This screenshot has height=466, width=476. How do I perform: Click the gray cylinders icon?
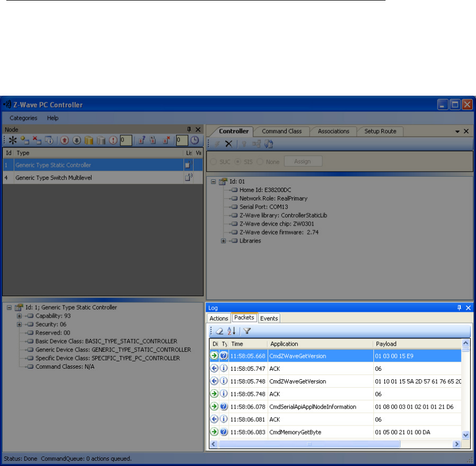(x=101, y=140)
